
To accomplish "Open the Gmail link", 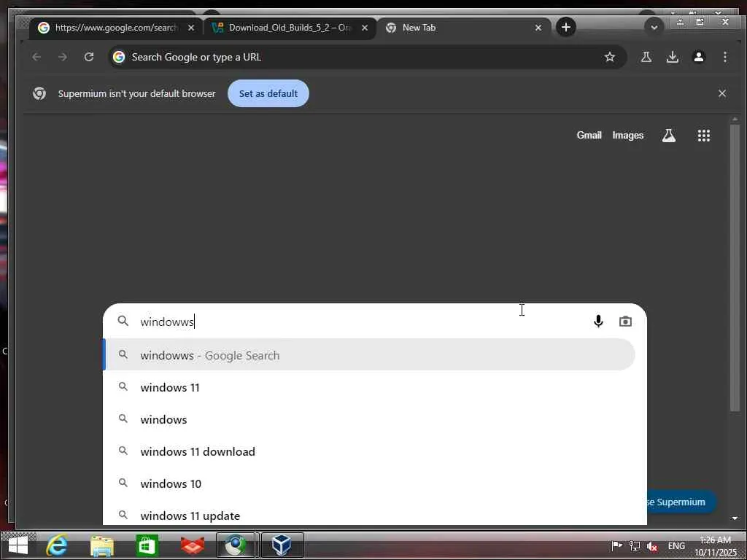I will [x=589, y=135].
